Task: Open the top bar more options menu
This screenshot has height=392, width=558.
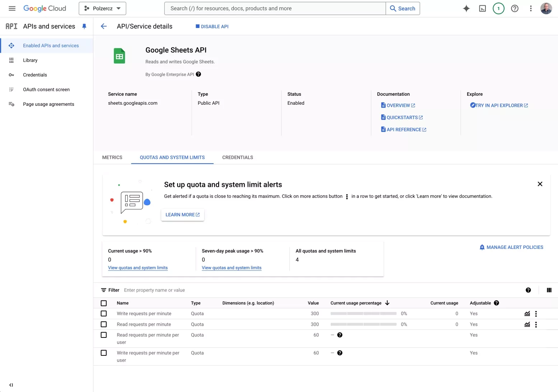Action: click(531, 8)
